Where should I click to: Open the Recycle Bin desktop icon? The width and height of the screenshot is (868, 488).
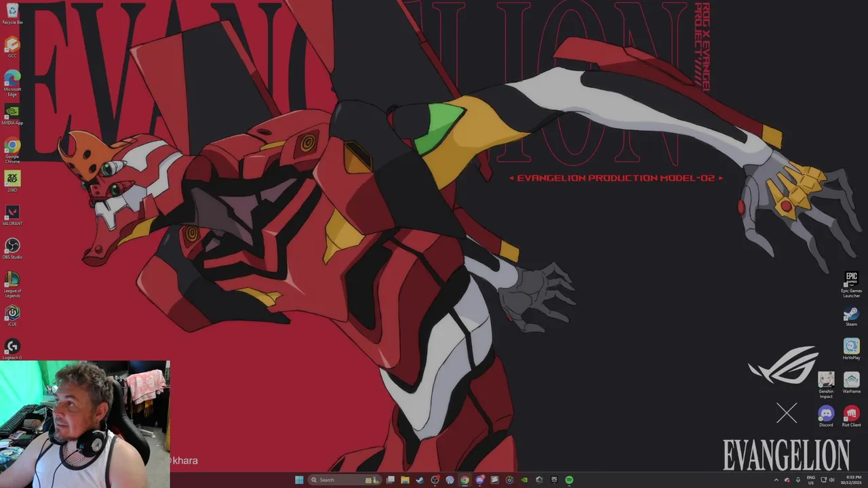pyautogui.click(x=12, y=14)
